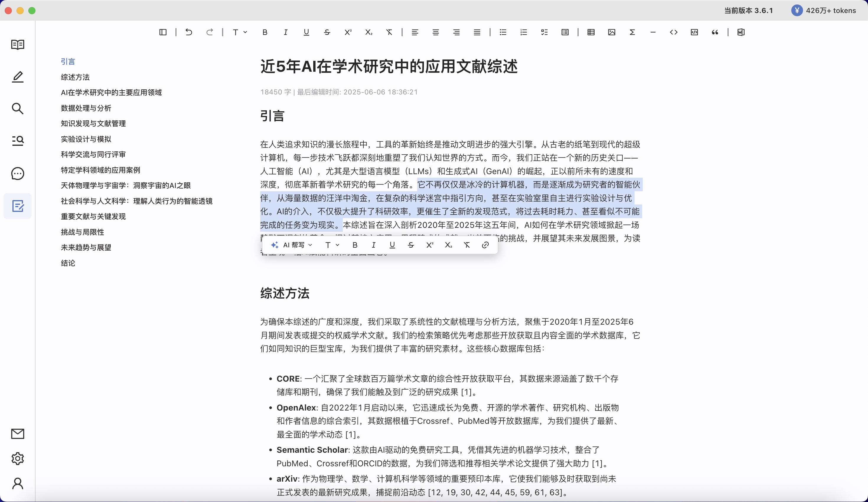Jump to 挑战与局限性 outline entry
The width and height of the screenshot is (868, 502).
click(x=82, y=232)
